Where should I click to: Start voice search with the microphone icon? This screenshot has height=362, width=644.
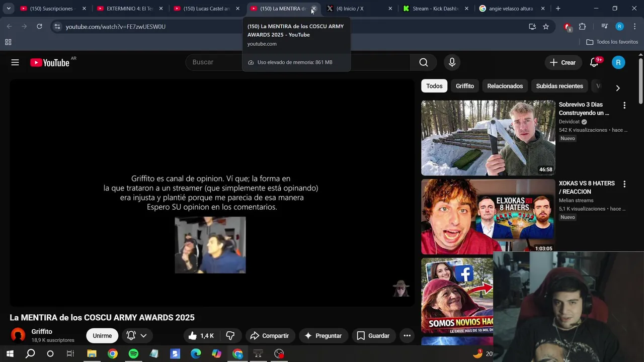(452, 62)
